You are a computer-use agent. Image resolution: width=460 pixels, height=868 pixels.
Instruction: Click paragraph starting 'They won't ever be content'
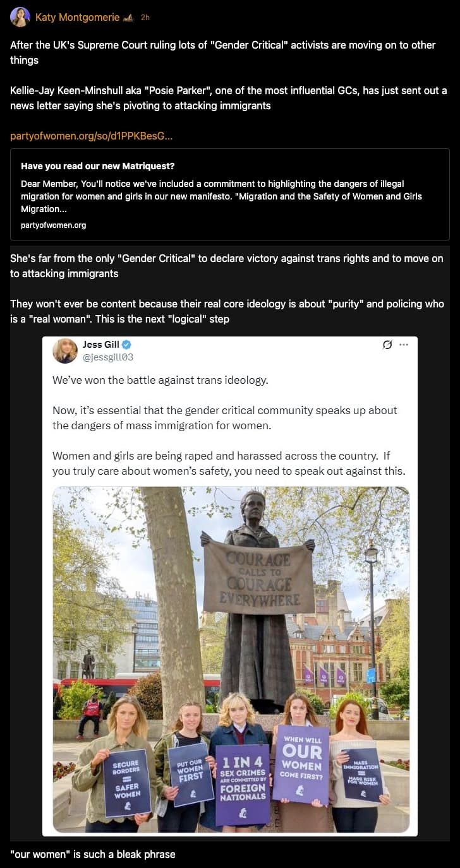click(227, 311)
